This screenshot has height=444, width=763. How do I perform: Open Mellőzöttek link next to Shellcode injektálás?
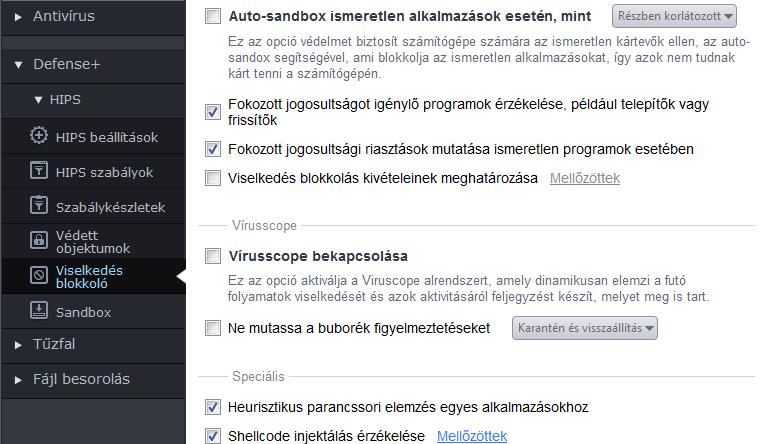(472, 436)
